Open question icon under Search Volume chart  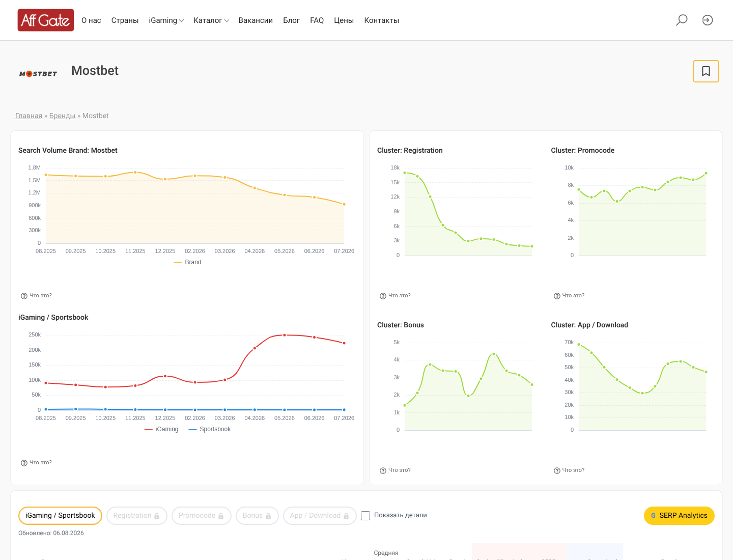[24, 296]
